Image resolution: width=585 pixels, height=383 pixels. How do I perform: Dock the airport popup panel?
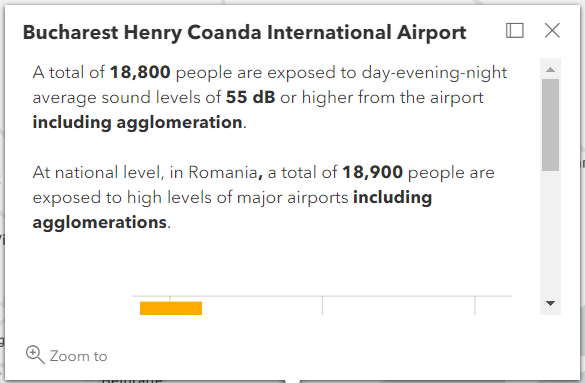[x=514, y=31]
